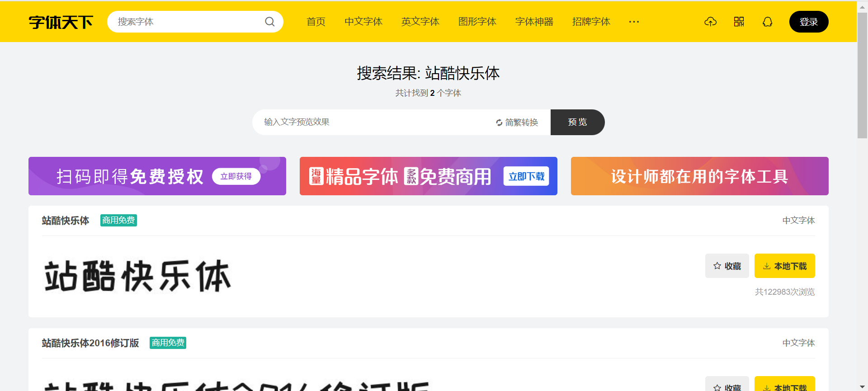
Task: Open the 设计师都在用的字体工具 banner
Action: click(x=700, y=176)
